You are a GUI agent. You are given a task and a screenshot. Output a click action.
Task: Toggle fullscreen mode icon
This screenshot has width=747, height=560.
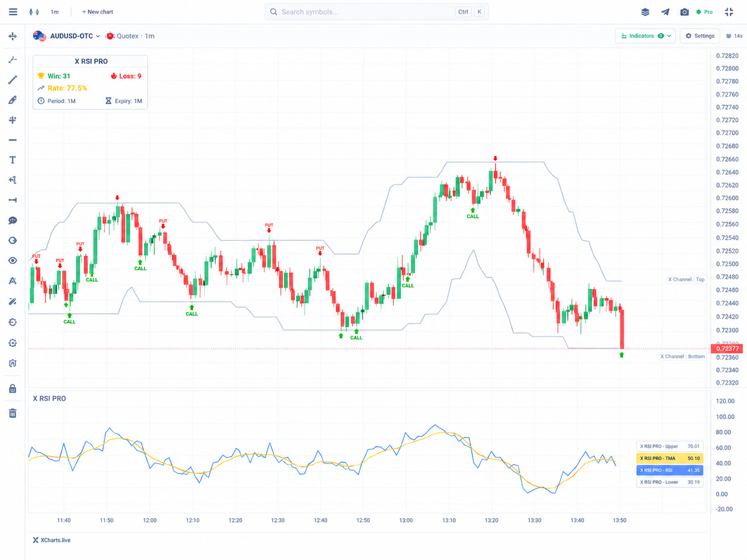[730, 12]
